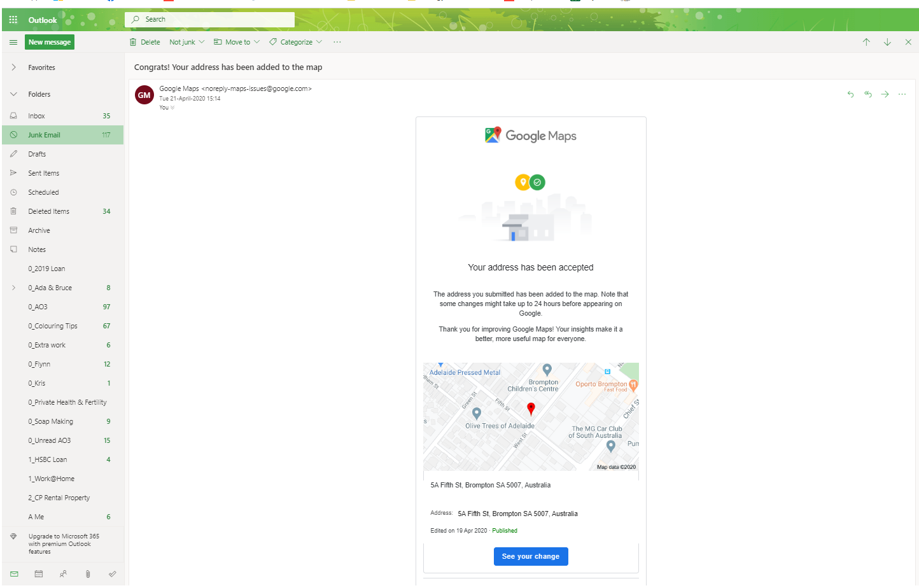Viewport: 919px width, 588px height.
Task: Open the Scheduled folder
Action: coord(63,192)
